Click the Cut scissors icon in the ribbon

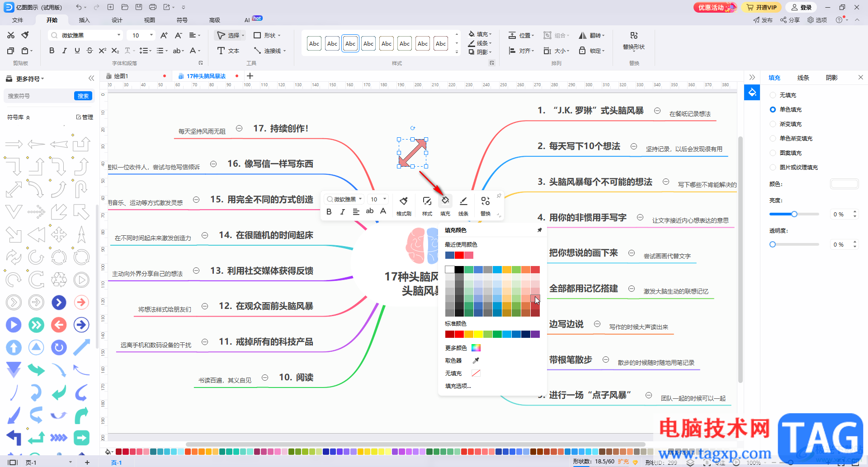tap(11, 35)
